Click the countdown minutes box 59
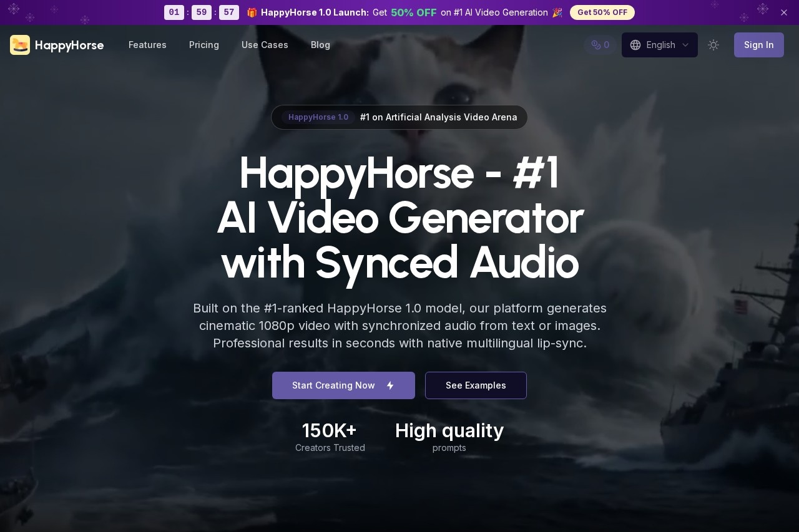Image resolution: width=799 pixels, height=532 pixels. click(x=202, y=12)
